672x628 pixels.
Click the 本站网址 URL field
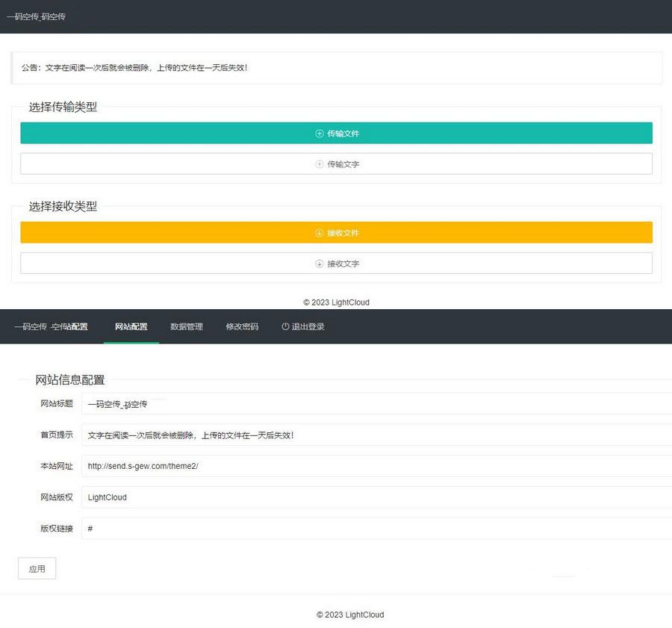click(299, 466)
